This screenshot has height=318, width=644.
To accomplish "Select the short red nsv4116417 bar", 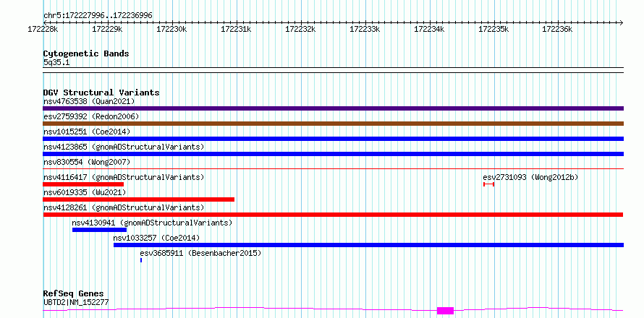I will (x=83, y=184).
